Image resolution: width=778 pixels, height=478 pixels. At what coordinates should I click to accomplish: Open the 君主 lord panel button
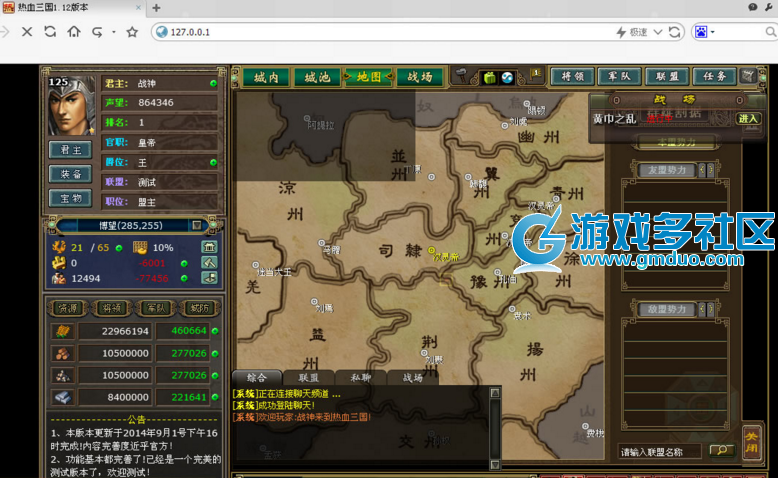click(x=70, y=150)
